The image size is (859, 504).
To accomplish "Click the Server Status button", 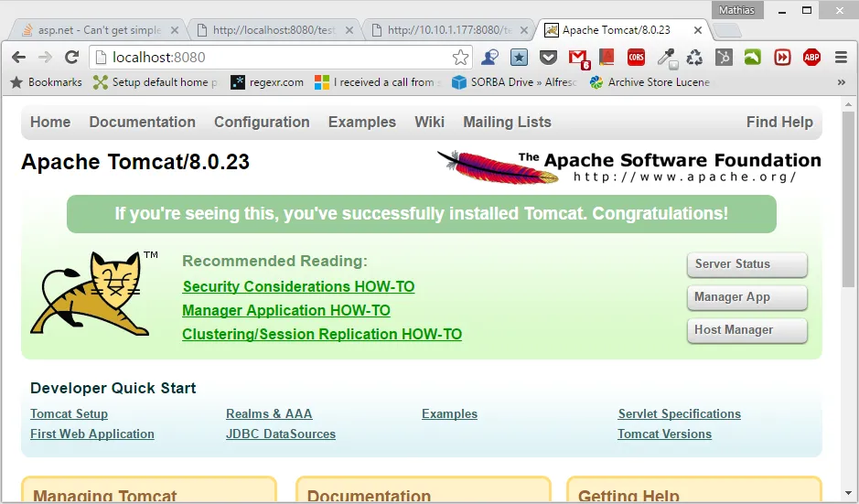I will pyautogui.click(x=747, y=264).
